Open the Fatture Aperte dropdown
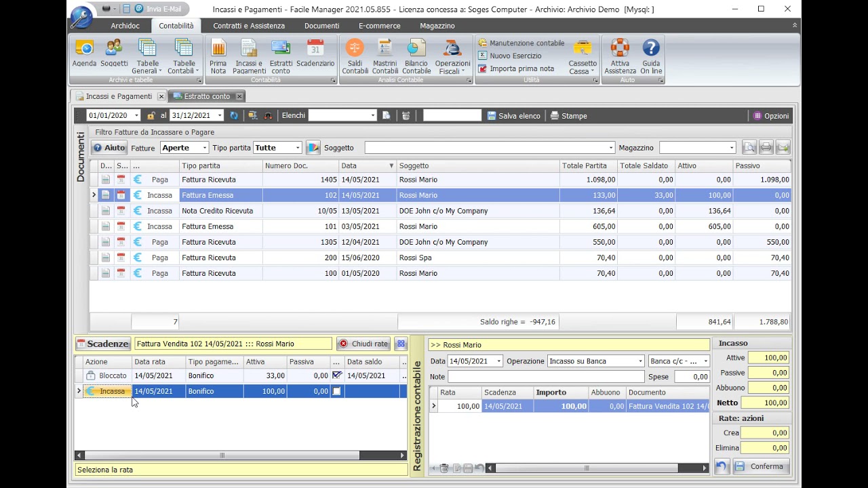 click(x=205, y=148)
